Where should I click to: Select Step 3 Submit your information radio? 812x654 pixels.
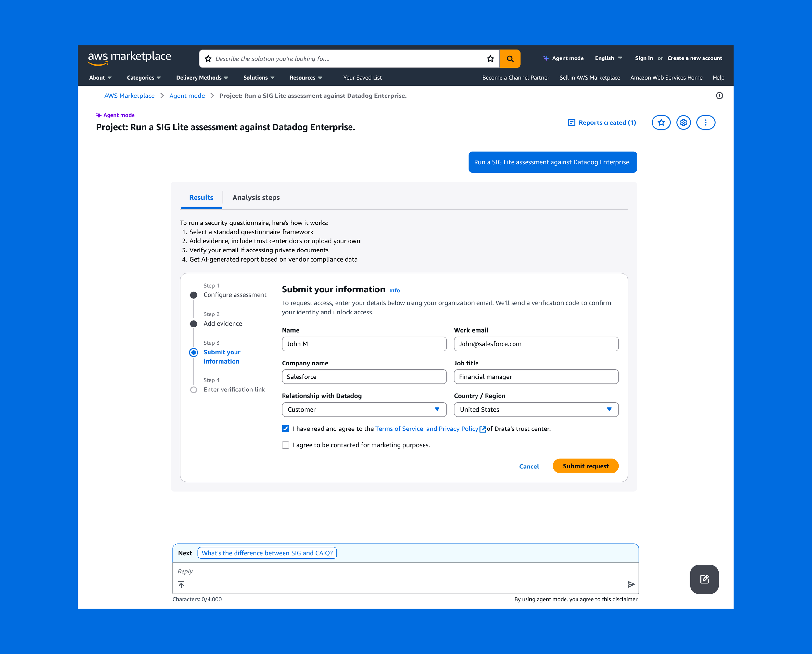click(194, 352)
